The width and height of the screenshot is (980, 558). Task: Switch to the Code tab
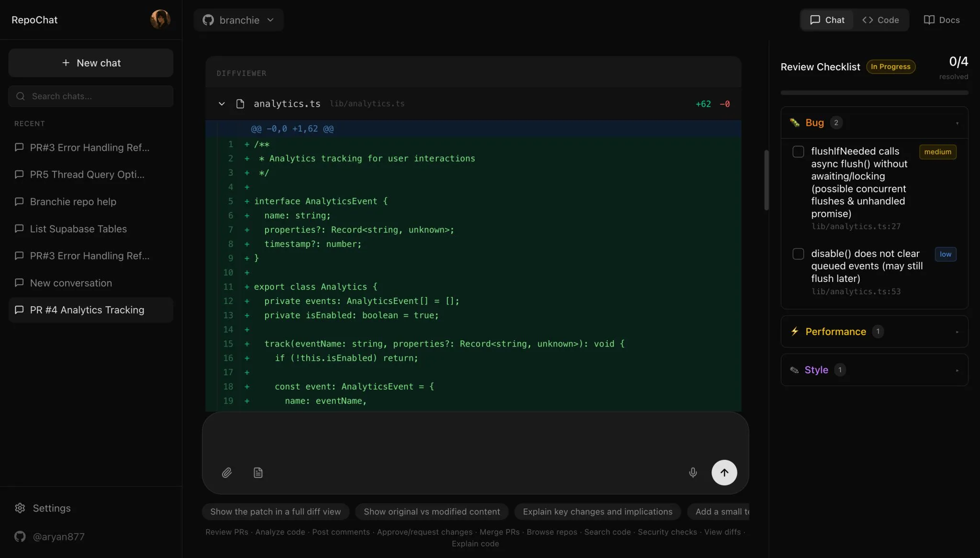[x=880, y=20]
